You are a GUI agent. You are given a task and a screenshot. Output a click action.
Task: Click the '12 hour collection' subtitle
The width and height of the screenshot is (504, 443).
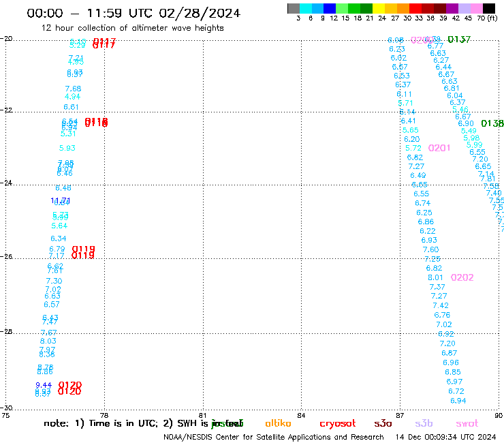(x=132, y=28)
